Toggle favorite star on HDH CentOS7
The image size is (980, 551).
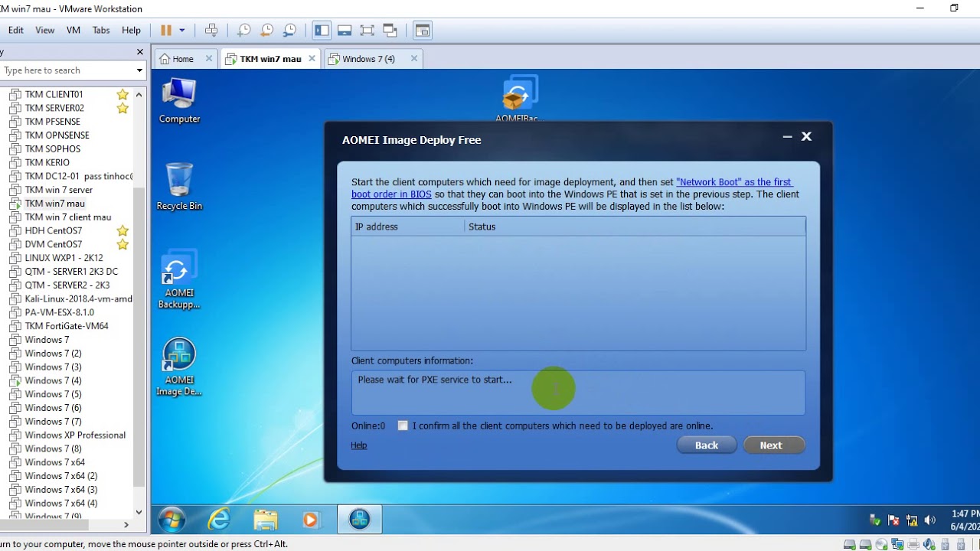click(x=122, y=230)
